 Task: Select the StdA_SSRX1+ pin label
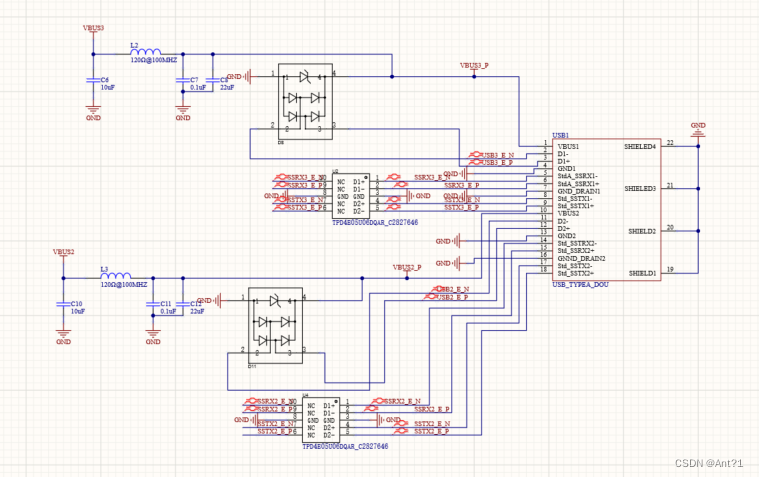[578, 184]
